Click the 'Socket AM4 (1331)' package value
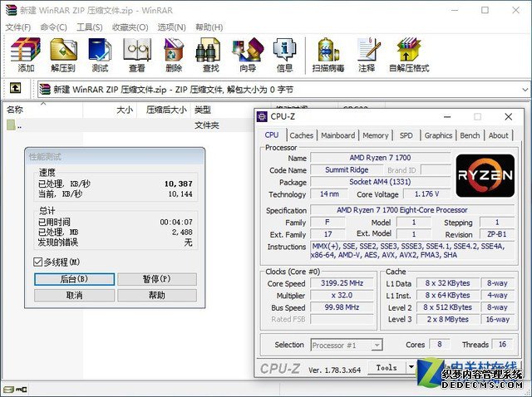532x397 pixels. click(381, 182)
